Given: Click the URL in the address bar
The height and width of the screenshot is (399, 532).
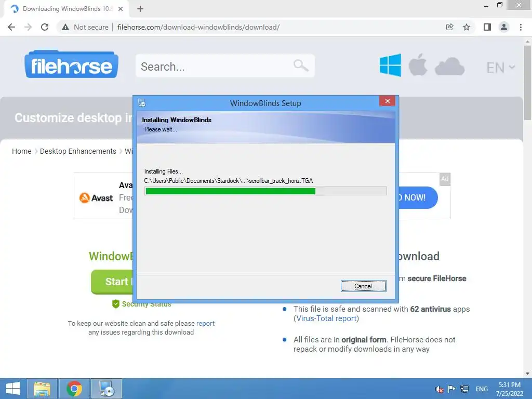Looking at the screenshot, I should coord(198,27).
